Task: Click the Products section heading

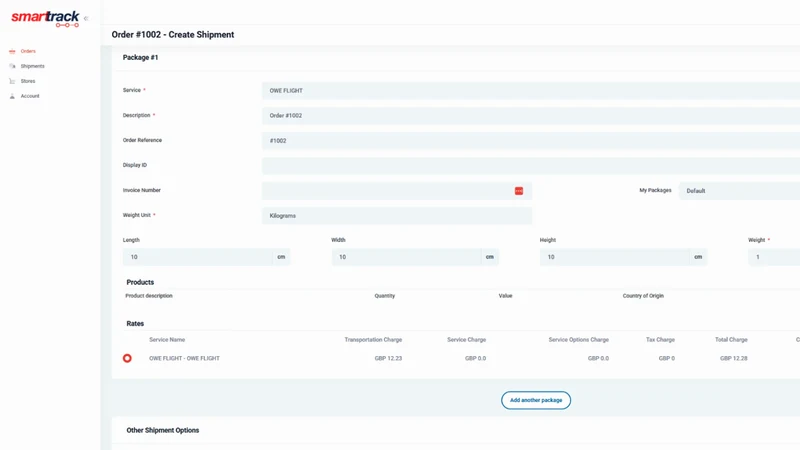Action: pyautogui.click(x=140, y=282)
